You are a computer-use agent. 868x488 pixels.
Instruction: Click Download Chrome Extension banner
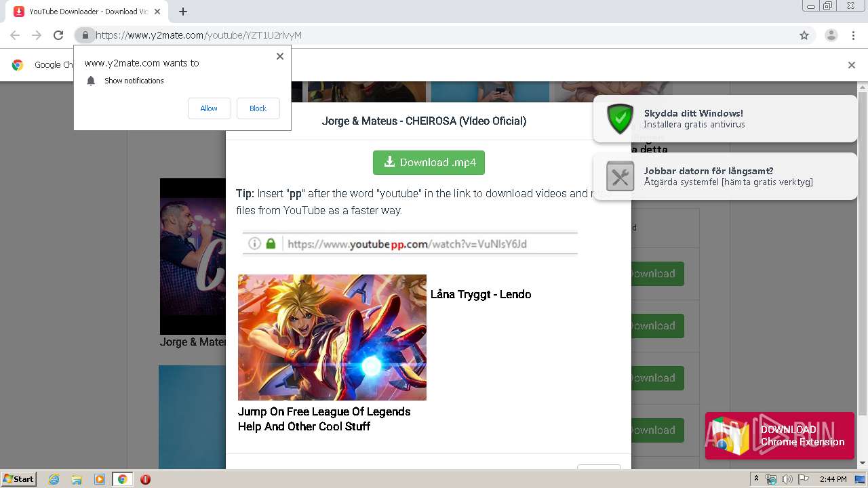point(779,436)
